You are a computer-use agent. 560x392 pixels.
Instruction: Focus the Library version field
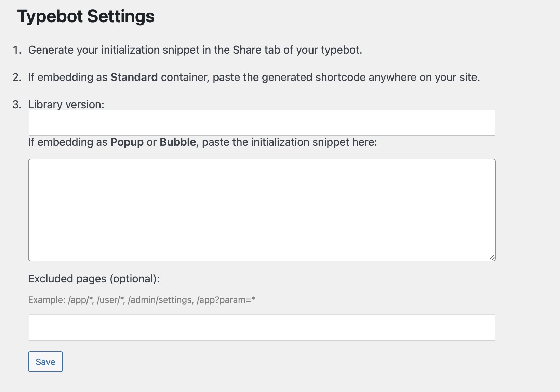262,123
